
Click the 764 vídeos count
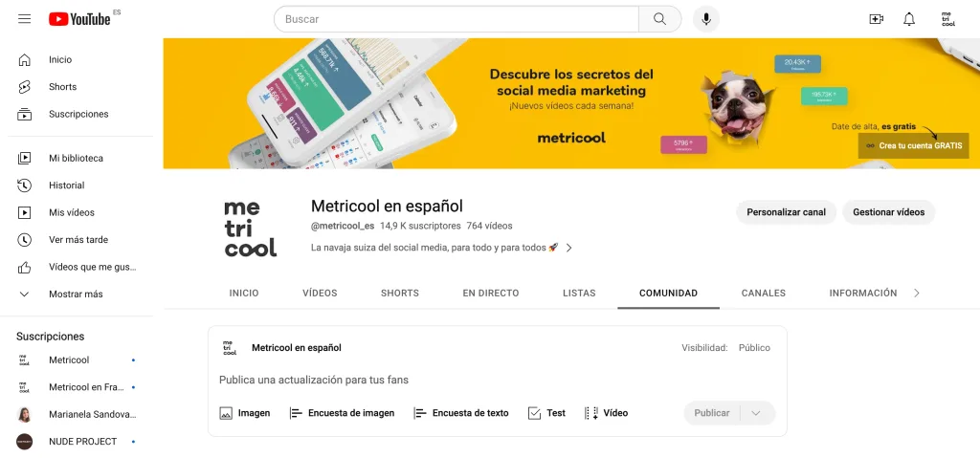coord(489,226)
